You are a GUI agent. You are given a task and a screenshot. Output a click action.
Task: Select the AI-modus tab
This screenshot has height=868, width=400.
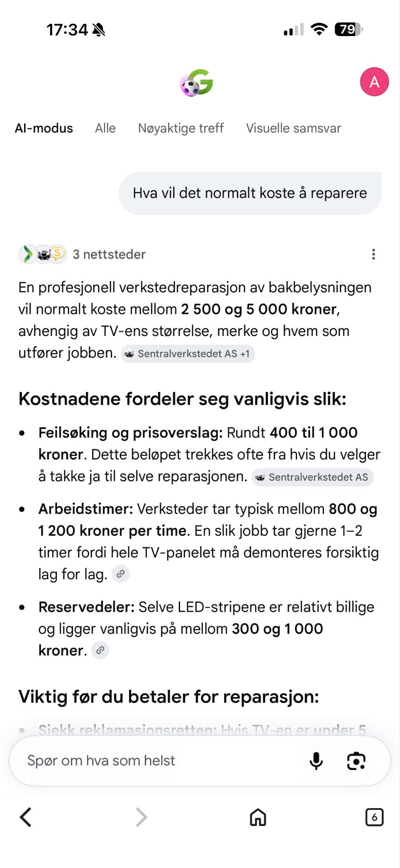pos(44,128)
